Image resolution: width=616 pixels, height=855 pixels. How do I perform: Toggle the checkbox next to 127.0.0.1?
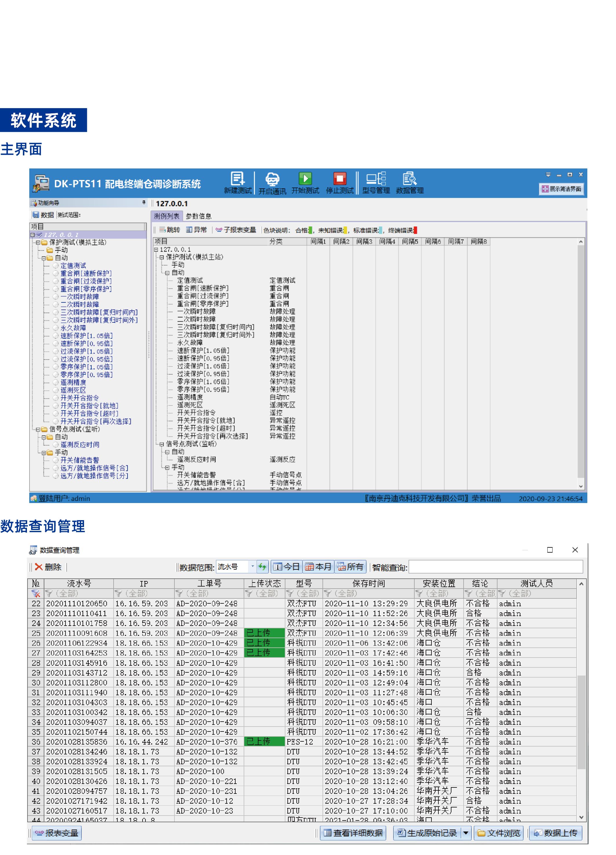pyautogui.click(x=39, y=235)
